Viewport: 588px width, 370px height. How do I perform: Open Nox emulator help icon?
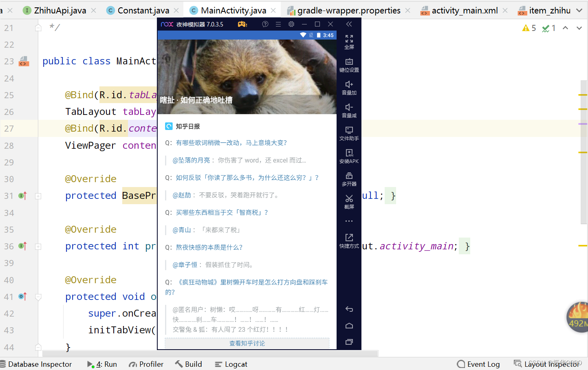click(265, 24)
